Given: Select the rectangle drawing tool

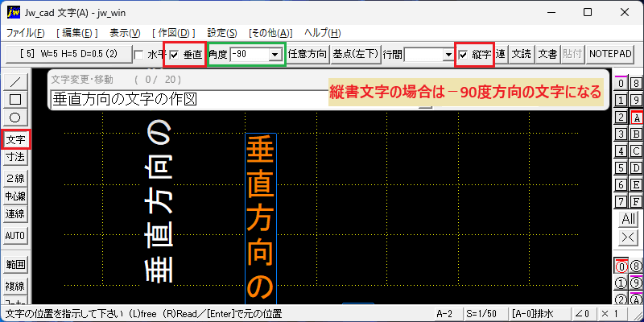Looking at the screenshot, I should pyautogui.click(x=15, y=99).
